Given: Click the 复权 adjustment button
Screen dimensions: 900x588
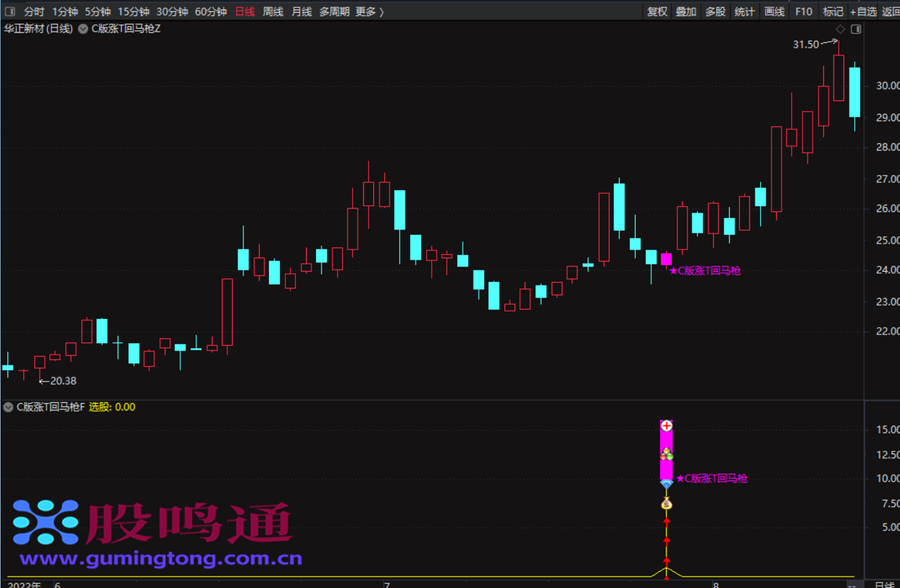Looking at the screenshot, I should (657, 11).
